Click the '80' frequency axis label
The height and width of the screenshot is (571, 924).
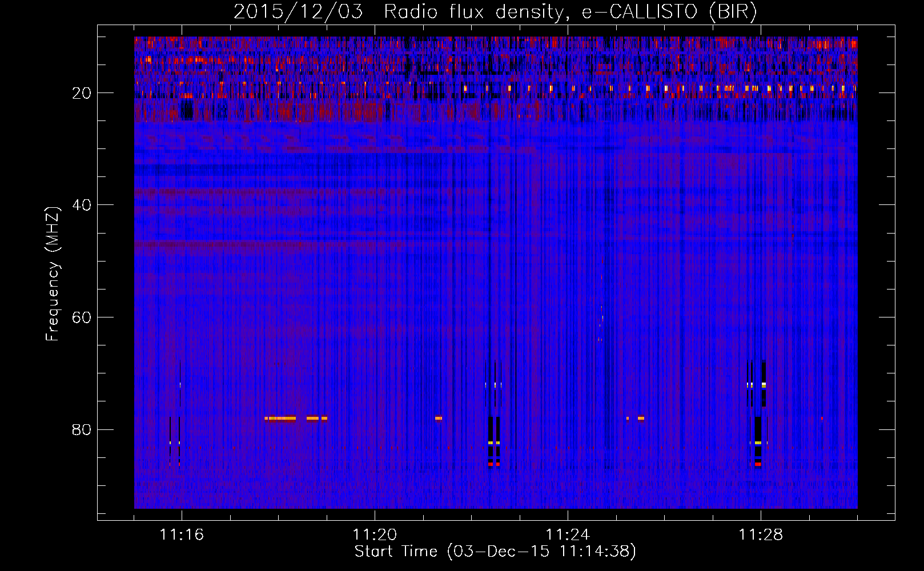(82, 429)
